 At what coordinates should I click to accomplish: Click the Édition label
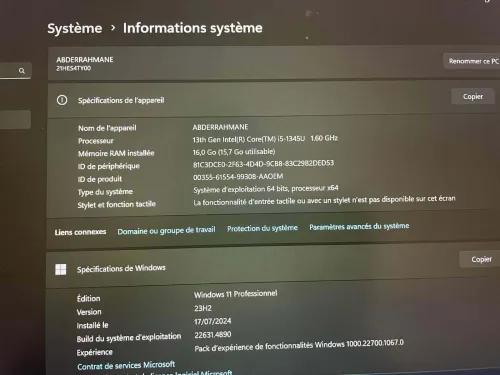point(88,298)
